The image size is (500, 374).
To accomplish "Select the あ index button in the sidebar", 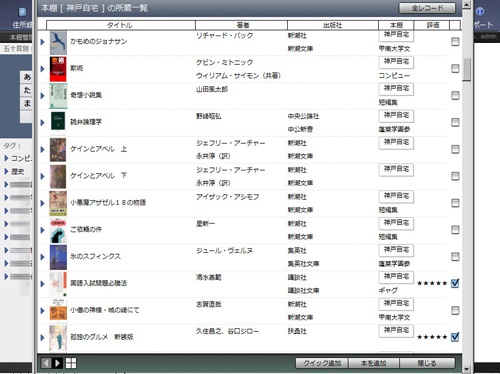I will [27, 77].
